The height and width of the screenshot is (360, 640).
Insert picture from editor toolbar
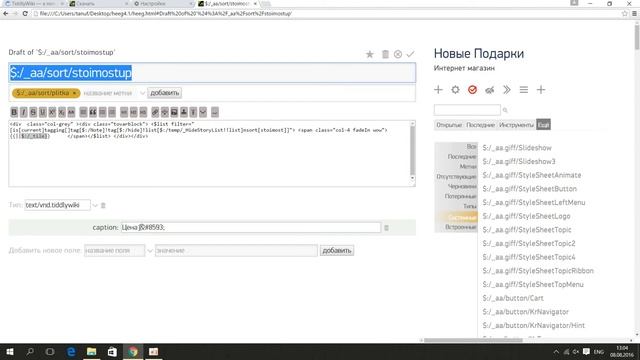(174, 112)
